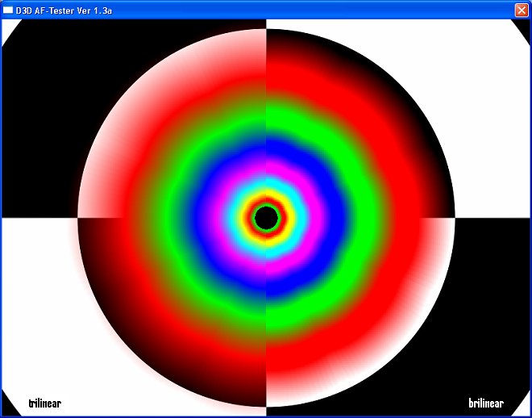
Task: Close the D3D AF-Tester window
Action: [522, 10]
